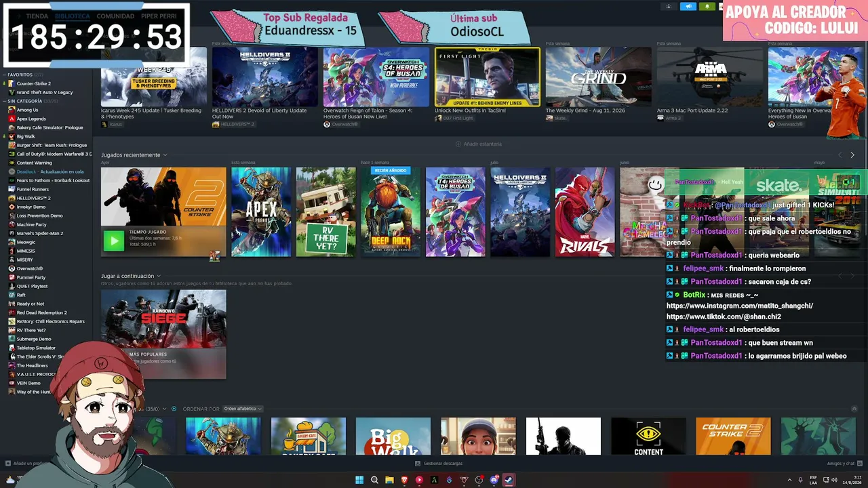Screen dimensions: 868x488
Task: Select Ready or Not in the sidebar
Action: coord(31,304)
